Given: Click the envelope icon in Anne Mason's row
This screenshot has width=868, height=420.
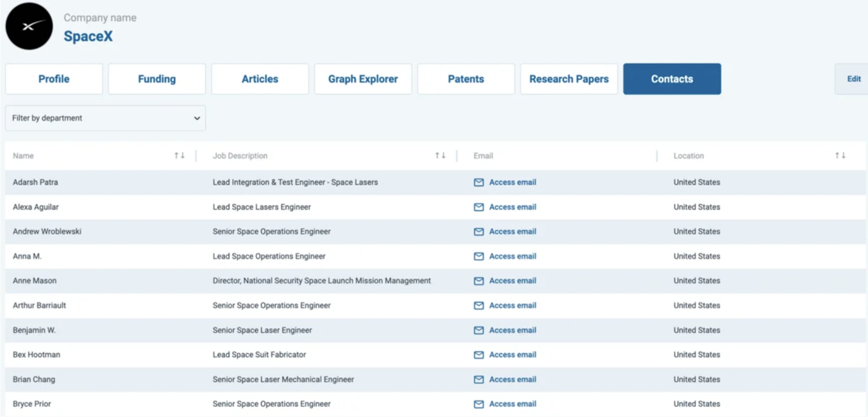Looking at the screenshot, I should pos(479,281).
